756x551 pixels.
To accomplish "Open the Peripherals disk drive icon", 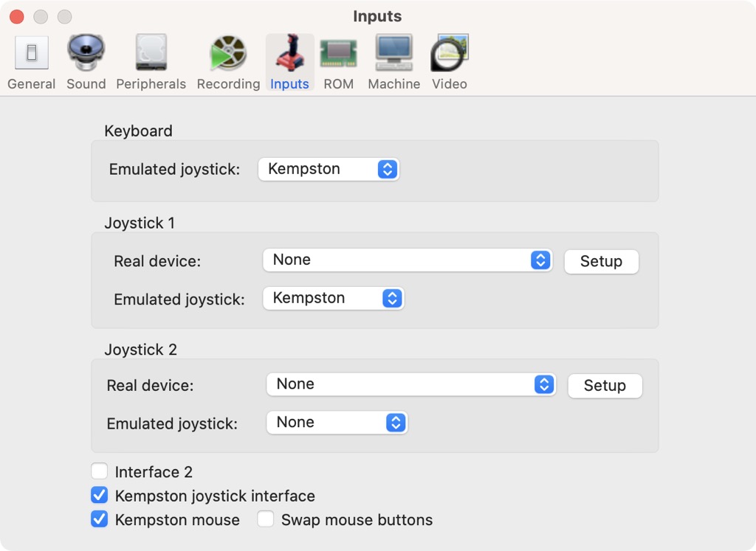I will tap(151, 54).
